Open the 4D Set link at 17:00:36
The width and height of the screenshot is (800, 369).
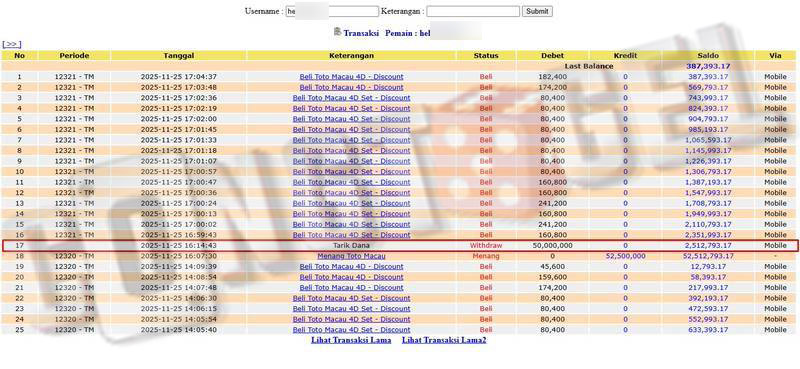(x=352, y=193)
